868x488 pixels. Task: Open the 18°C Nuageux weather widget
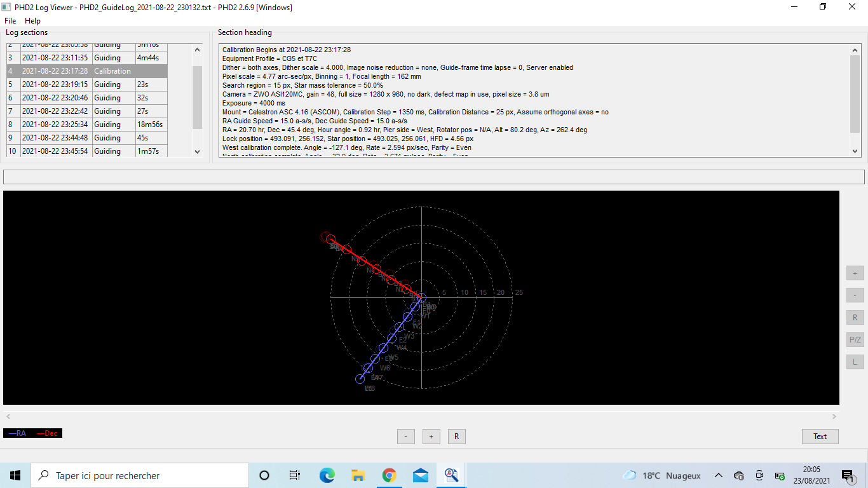(662, 475)
